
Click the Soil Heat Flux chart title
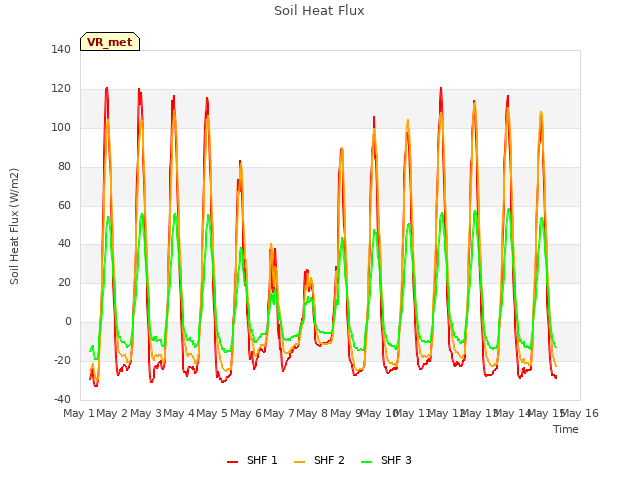tap(319, 11)
